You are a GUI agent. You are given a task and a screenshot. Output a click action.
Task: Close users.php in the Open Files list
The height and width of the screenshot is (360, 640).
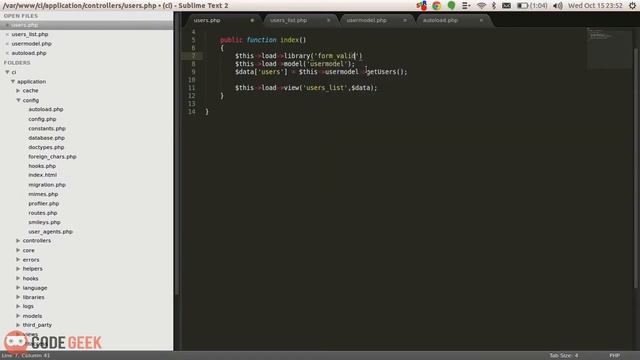coord(7,25)
